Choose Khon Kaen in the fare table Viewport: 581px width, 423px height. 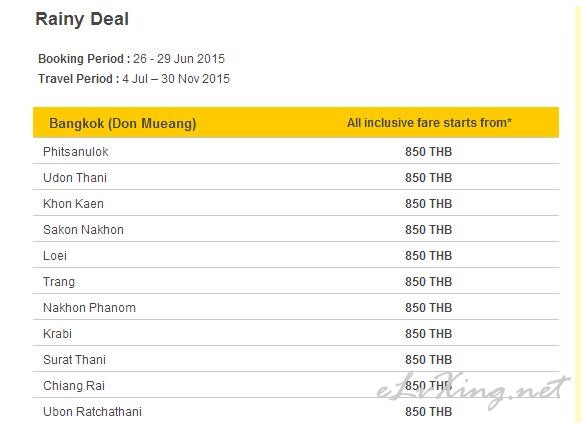(73, 204)
